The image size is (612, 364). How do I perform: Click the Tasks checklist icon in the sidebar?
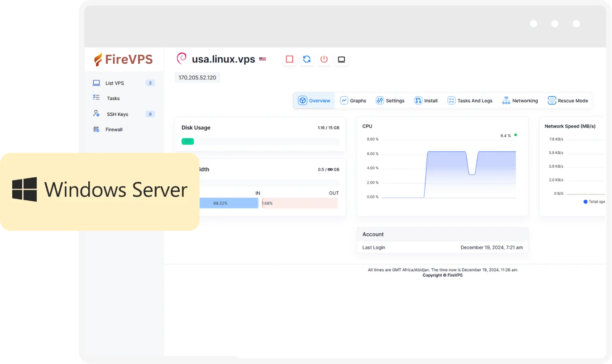96,98
